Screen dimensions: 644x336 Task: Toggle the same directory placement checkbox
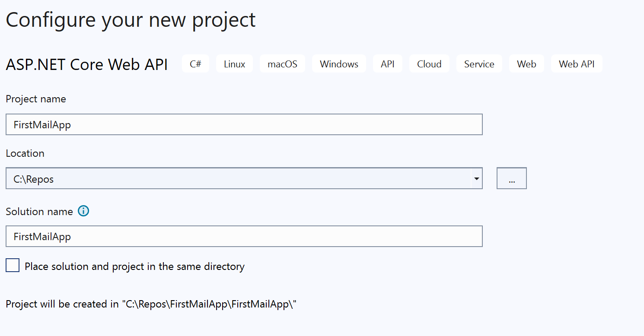coord(13,265)
